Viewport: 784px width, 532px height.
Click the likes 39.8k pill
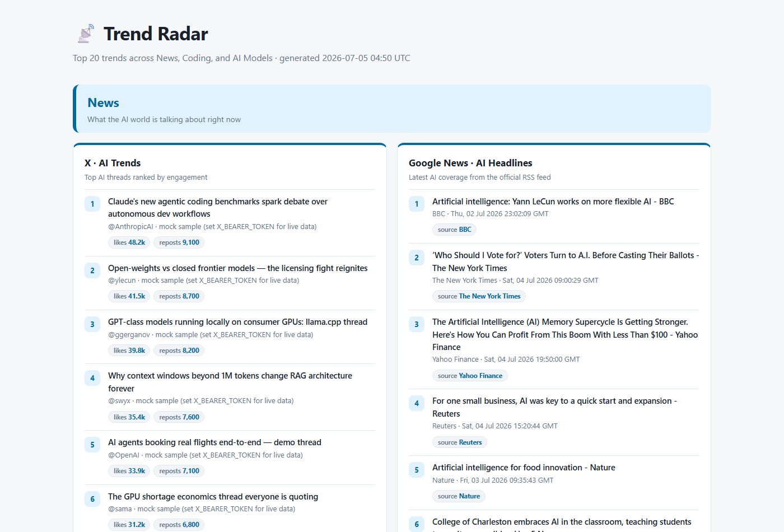click(x=129, y=351)
